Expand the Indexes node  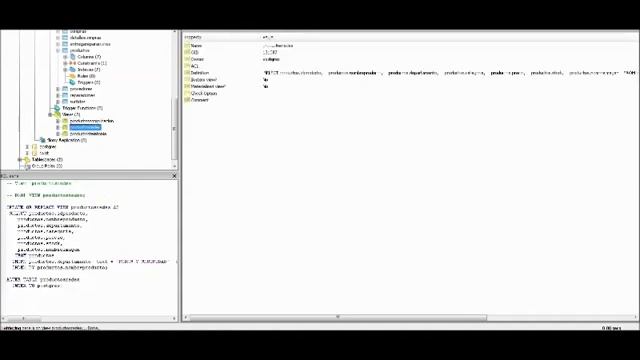pyautogui.click(x=65, y=70)
